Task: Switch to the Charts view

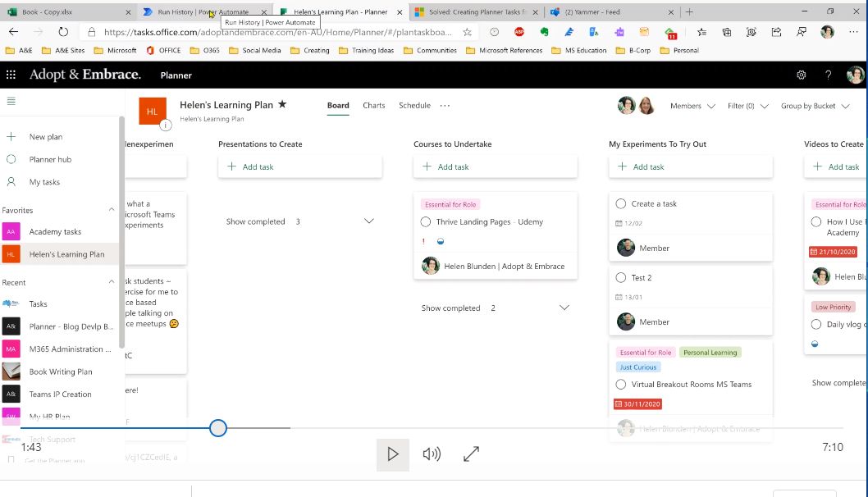Action: 373,105
